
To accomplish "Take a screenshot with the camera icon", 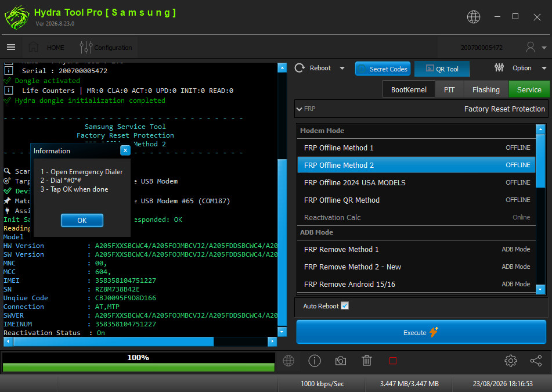I will (x=340, y=361).
